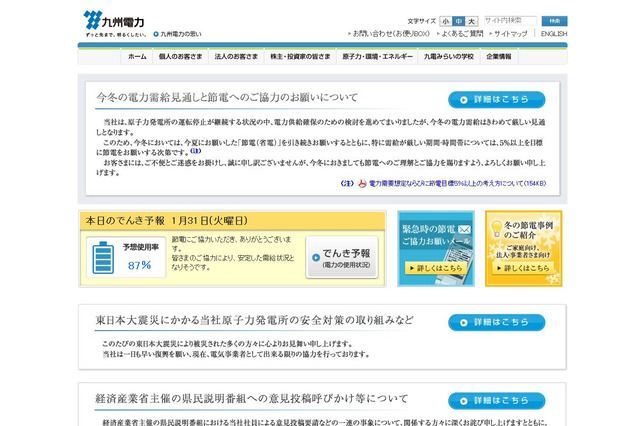Open the サイトマップ link

pos(508,34)
